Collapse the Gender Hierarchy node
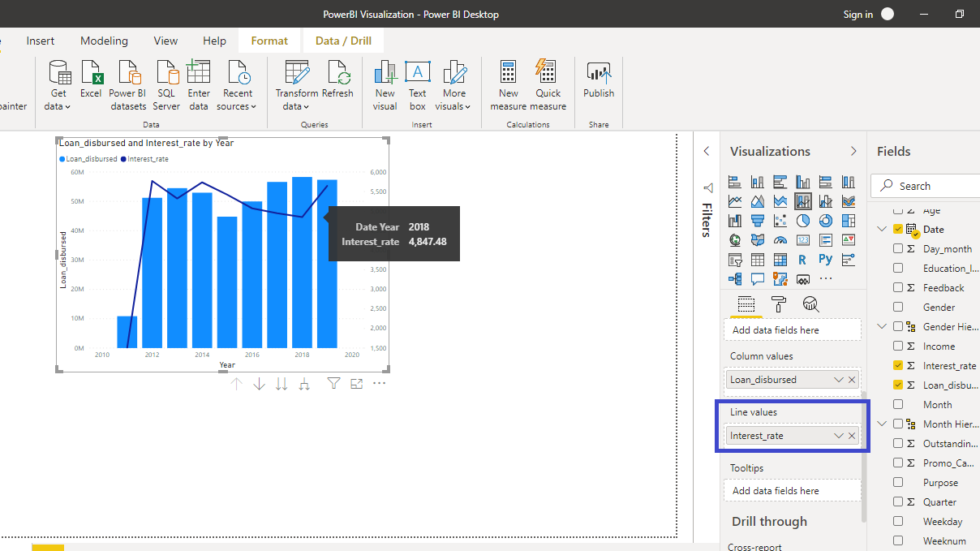 click(x=882, y=327)
